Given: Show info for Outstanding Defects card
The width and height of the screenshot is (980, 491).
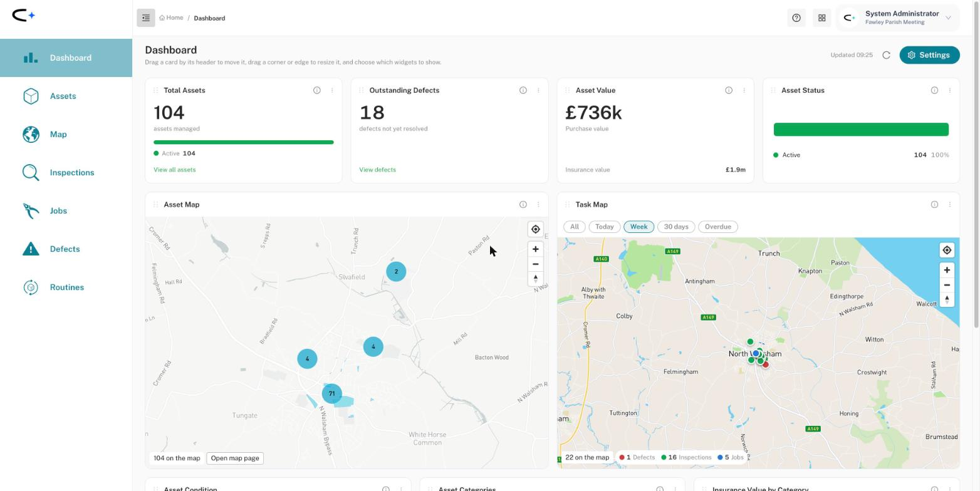Looking at the screenshot, I should point(523,90).
